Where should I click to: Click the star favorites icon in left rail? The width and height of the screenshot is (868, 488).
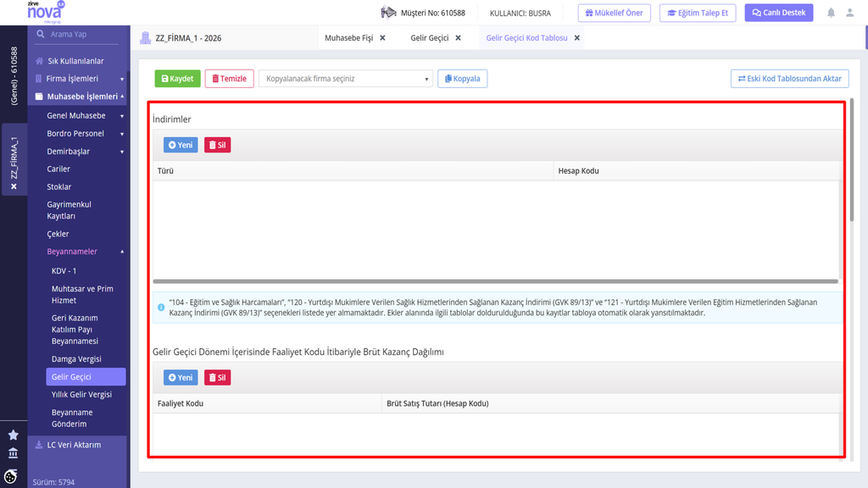click(14, 435)
